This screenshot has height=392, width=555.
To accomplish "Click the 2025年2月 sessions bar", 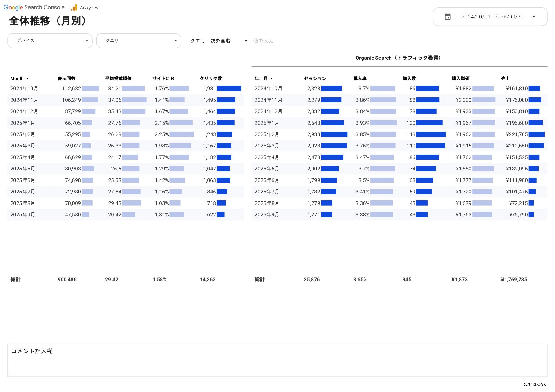I will click(334, 134).
